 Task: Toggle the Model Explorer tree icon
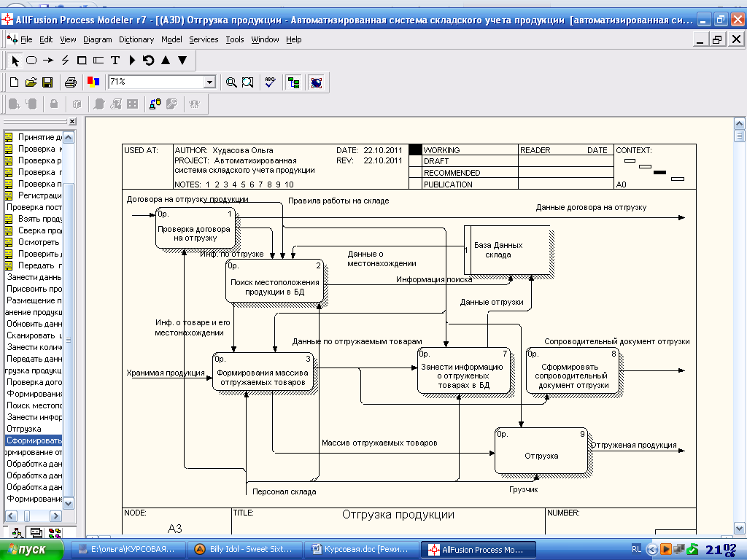(293, 82)
